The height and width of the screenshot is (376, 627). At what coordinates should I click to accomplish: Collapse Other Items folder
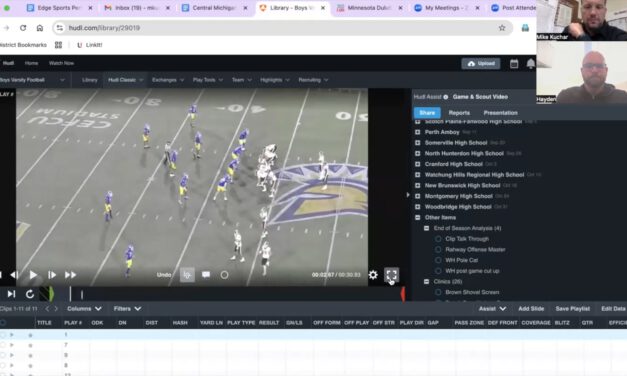point(417,218)
